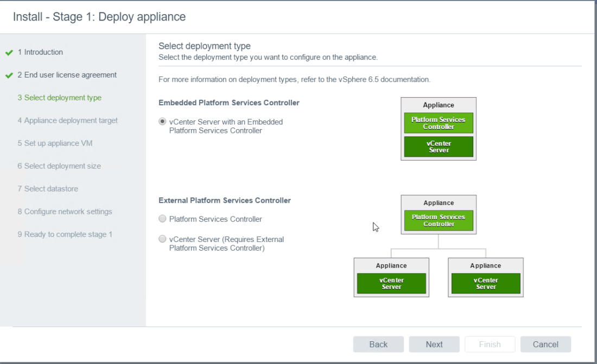Select step 3 Select deployment type

(59, 98)
